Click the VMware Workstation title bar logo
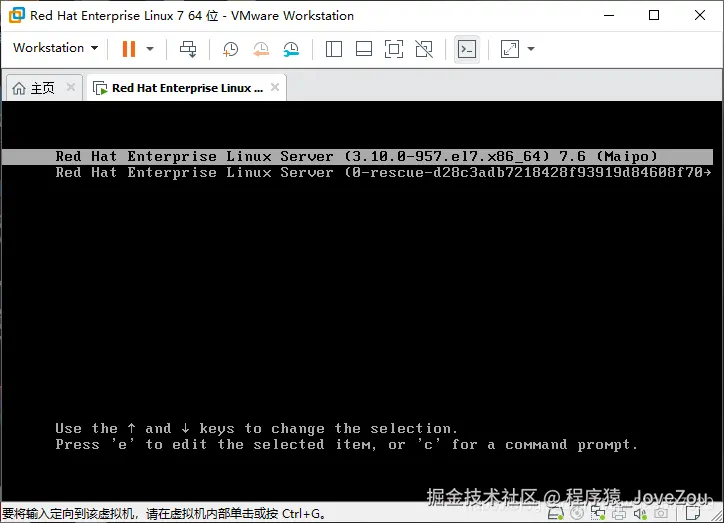This screenshot has width=724, height=523. pyautogui.click(x=17, y=15)
